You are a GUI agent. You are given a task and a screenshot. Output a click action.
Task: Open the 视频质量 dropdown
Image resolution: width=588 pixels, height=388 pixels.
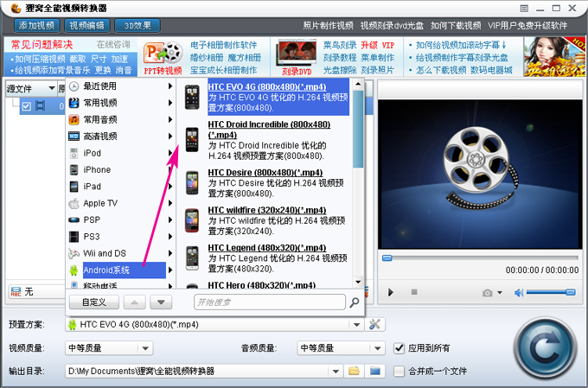109,348
